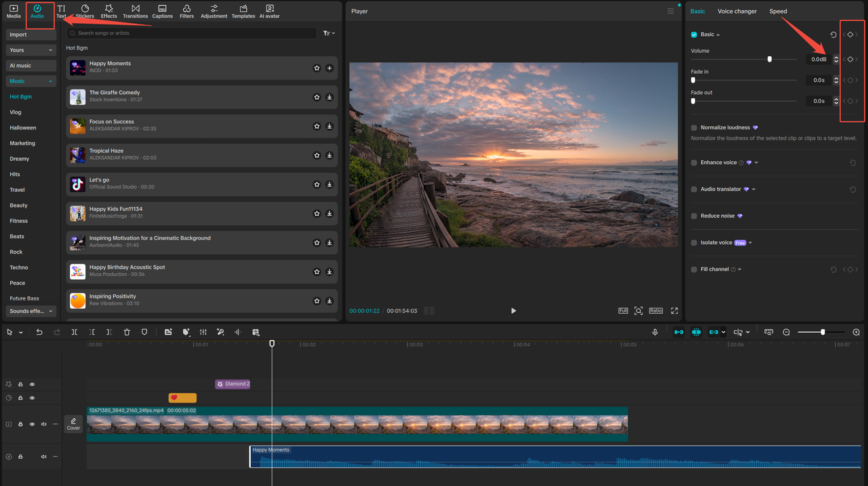Toggle the Reduce noise setting
The width and height of the screenshot is (868, 486).
[693, 216]
